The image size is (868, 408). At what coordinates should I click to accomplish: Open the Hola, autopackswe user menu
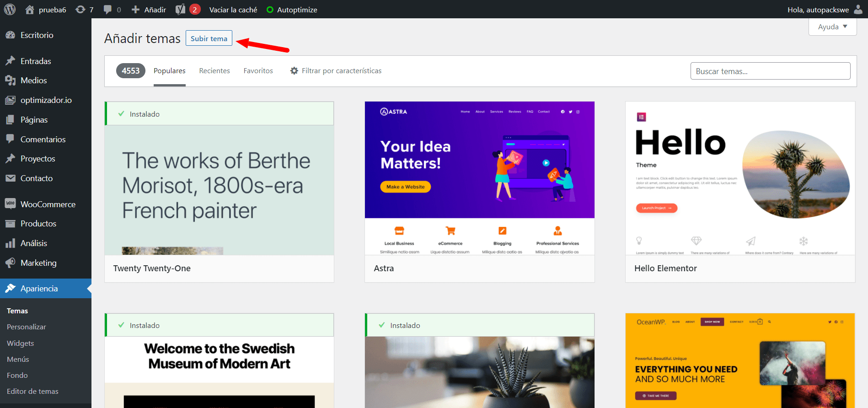point(825,9)
